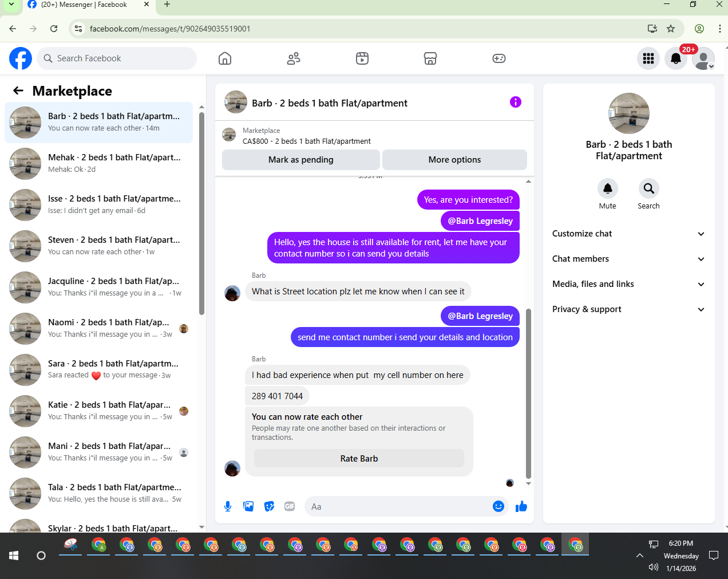
Task: Reload the page in Chrome
Action: coord(54,29)
